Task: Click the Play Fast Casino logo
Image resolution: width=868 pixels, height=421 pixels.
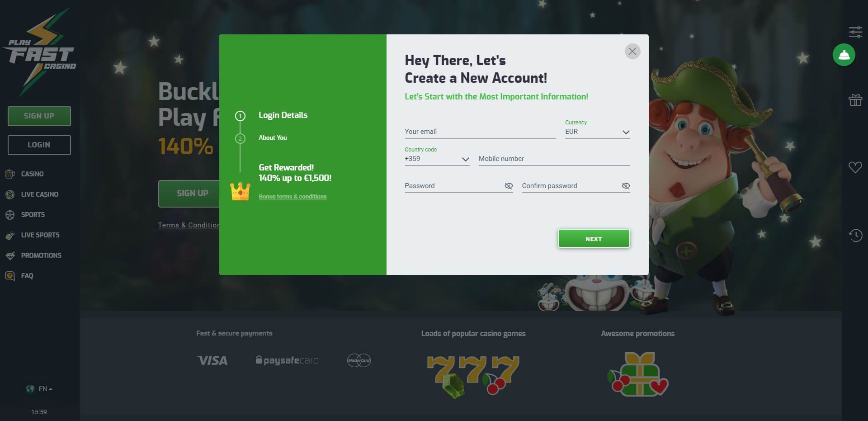Action: click(39, 52)
